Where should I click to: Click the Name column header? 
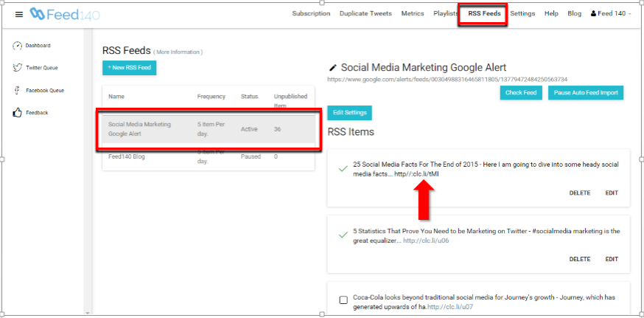click(116, 97)
